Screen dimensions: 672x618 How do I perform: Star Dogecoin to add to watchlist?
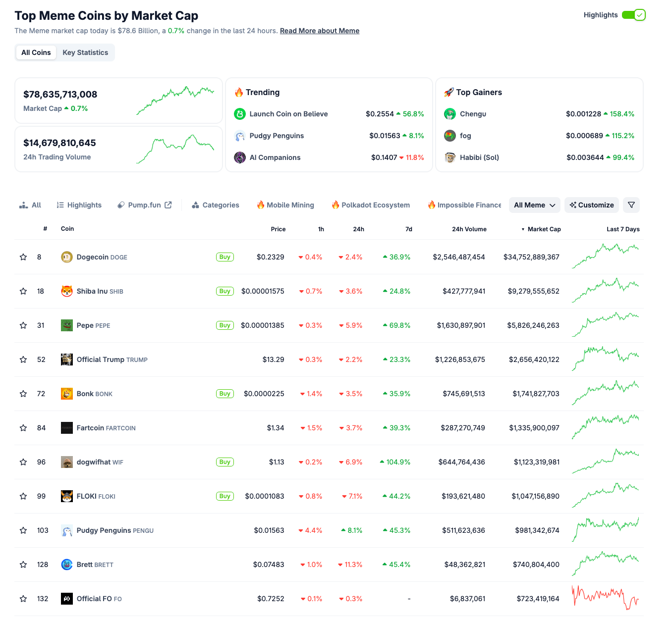23,257
